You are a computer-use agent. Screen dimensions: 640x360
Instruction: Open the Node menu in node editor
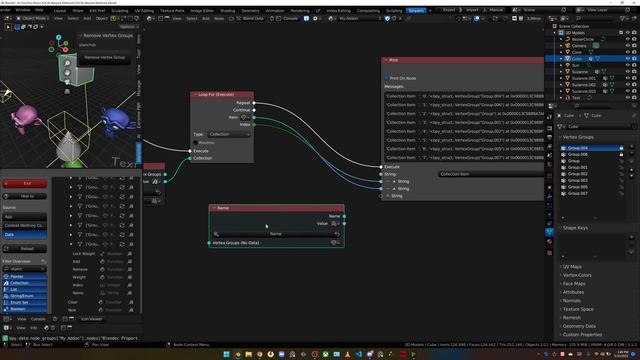tap(219, 18)
